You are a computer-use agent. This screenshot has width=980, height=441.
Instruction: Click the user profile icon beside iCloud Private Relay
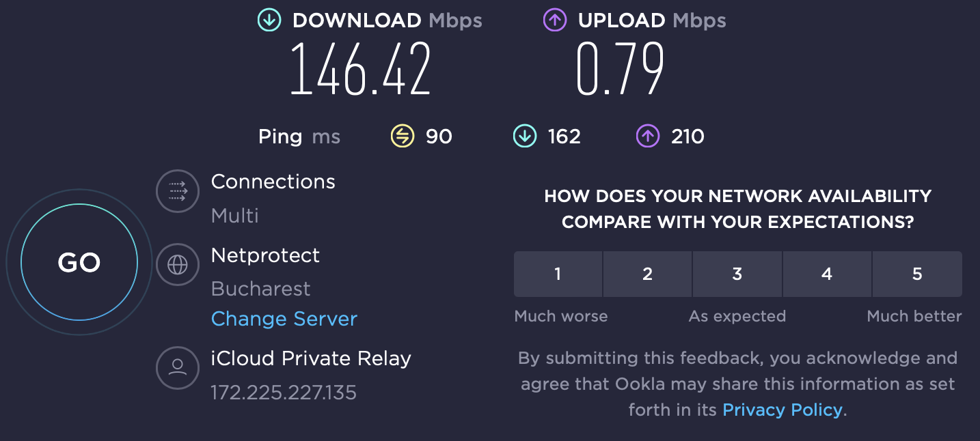[178, 368]
